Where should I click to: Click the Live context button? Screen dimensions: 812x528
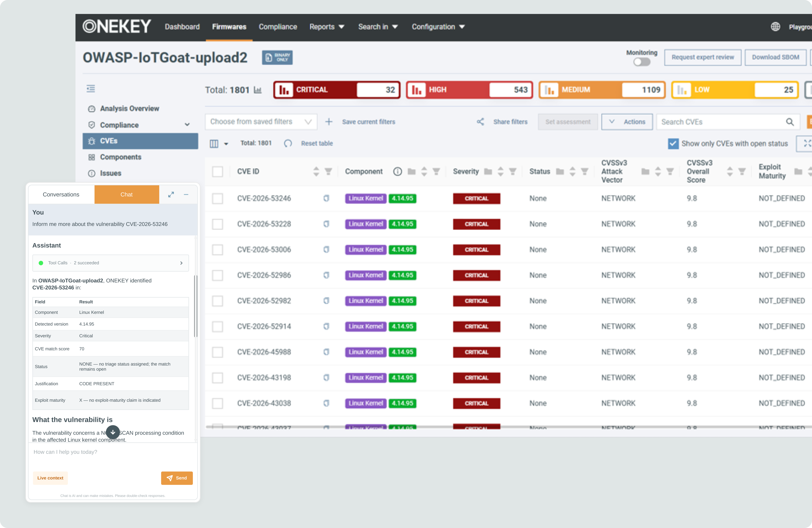point(50,478)
